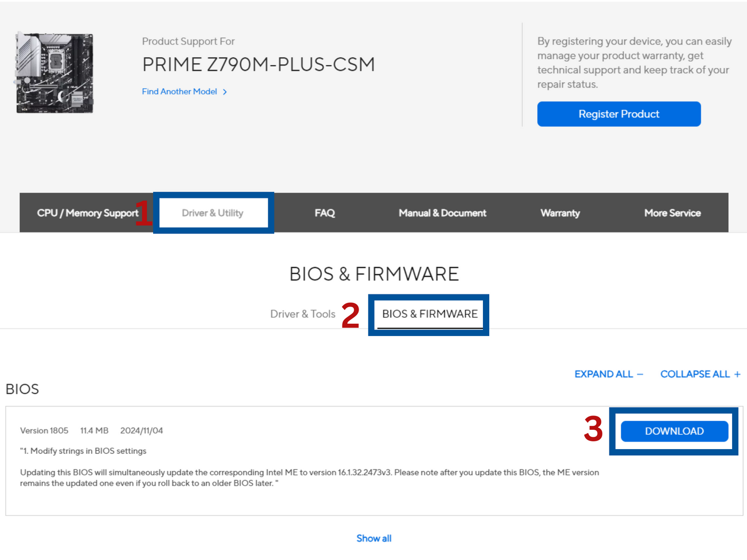The height and width of the screenshot is (560, 747).
Task: Click the Show all link
Action: pos(373,539)
